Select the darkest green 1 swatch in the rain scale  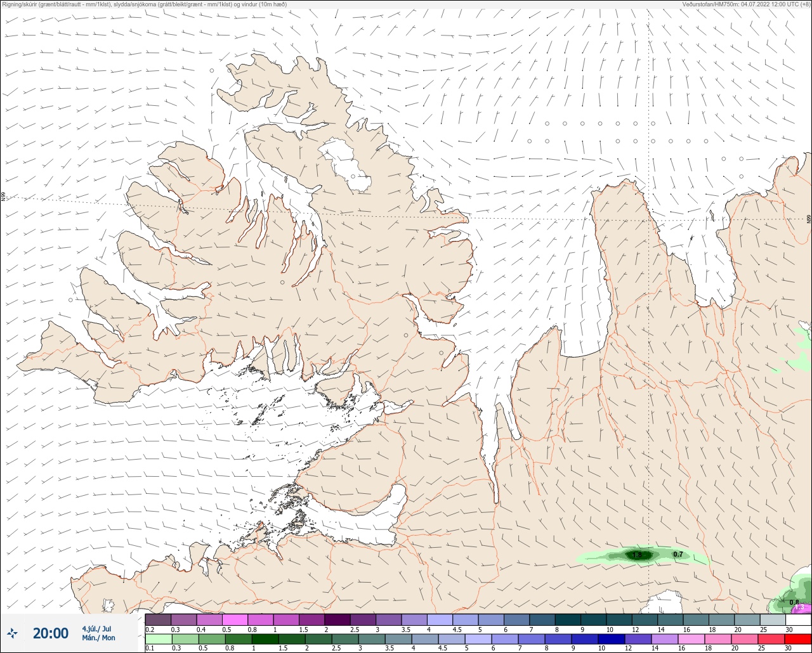(x=265, y=638)
